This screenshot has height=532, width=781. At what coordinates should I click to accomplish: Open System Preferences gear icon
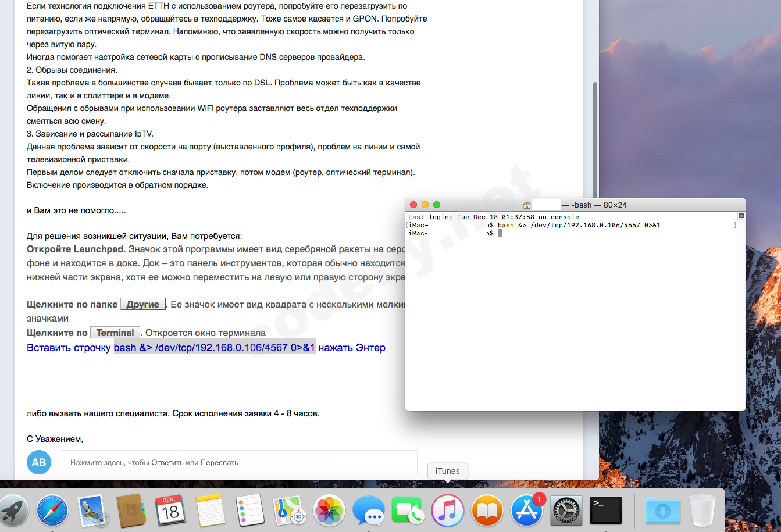click(x=566, y=511)
